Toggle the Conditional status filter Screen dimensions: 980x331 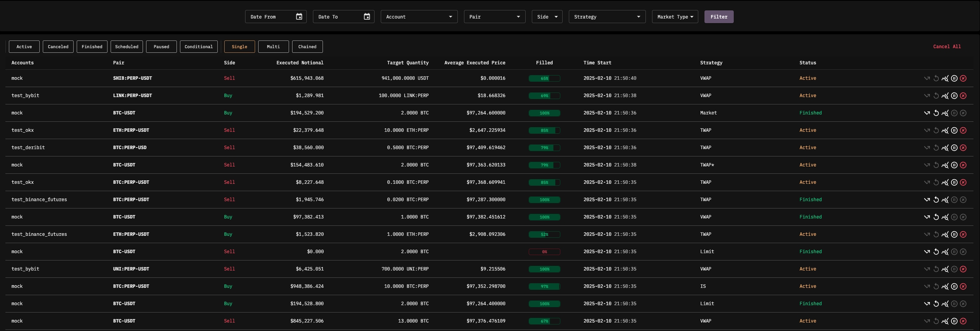(x=199, y=47)
